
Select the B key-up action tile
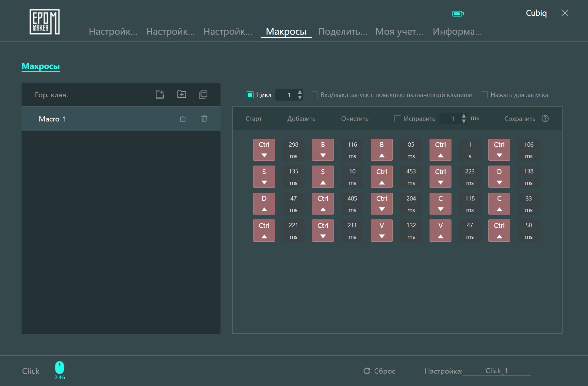tap(382, 150)
